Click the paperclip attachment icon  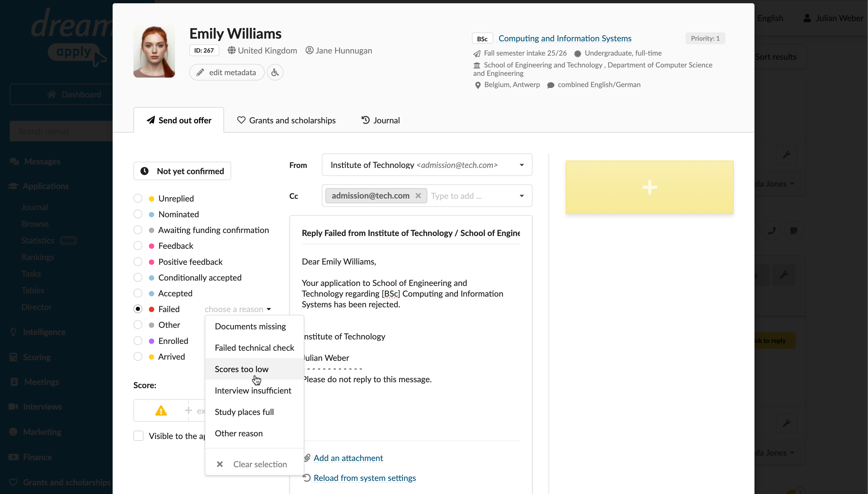(307, 458)
